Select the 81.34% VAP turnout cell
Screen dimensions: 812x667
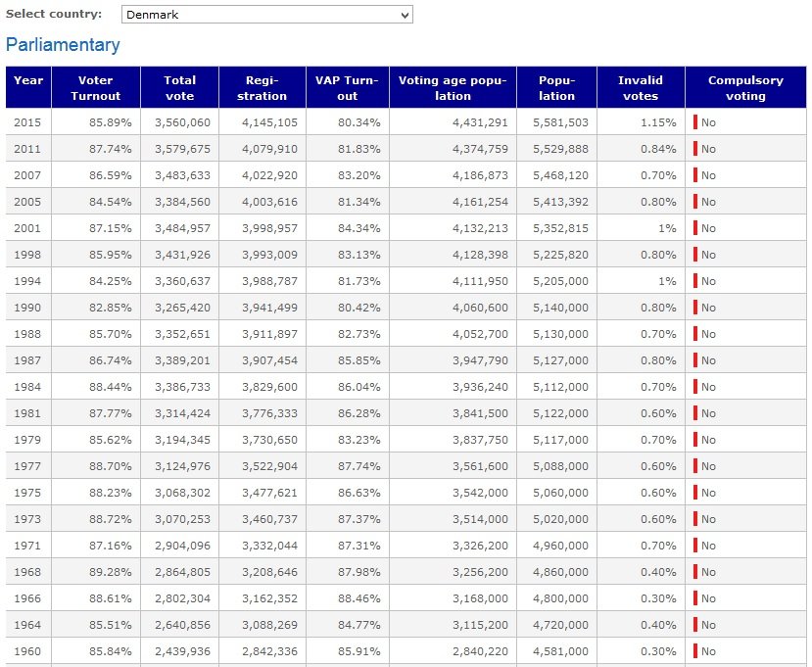(x=348, y=202)
